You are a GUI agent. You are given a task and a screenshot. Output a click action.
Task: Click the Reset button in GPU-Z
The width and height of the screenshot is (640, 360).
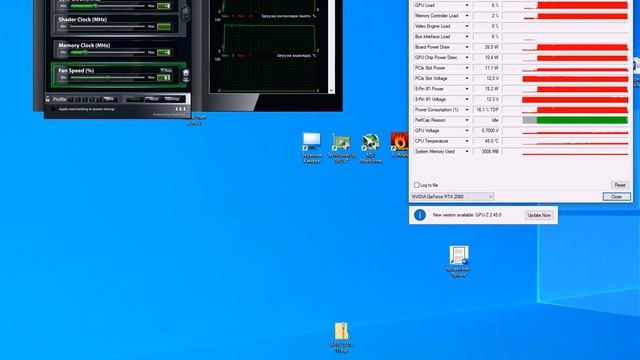click(x=620, y=185)
